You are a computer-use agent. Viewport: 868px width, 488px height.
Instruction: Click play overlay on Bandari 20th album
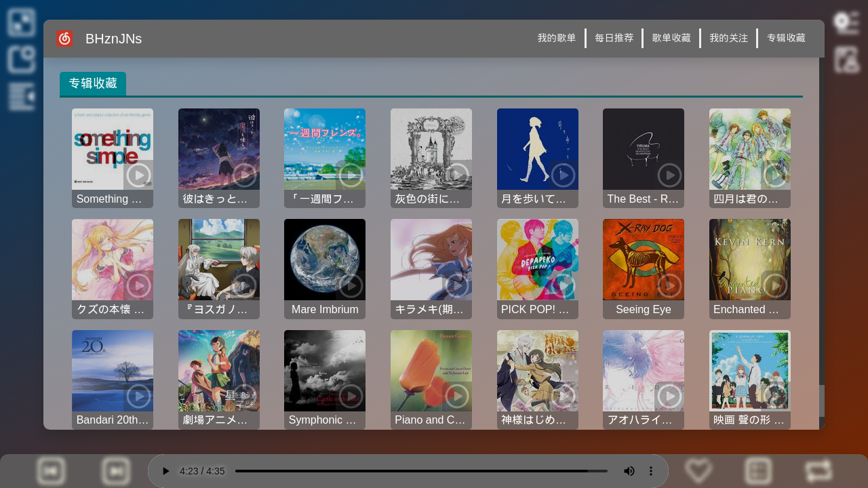[x=138, y=396]
